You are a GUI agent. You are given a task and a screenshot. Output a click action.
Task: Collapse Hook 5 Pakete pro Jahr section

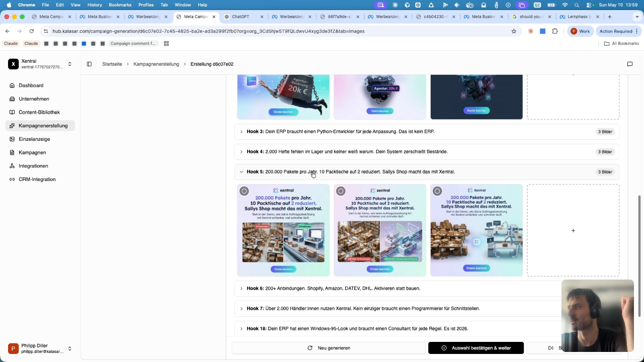[427, 172]
